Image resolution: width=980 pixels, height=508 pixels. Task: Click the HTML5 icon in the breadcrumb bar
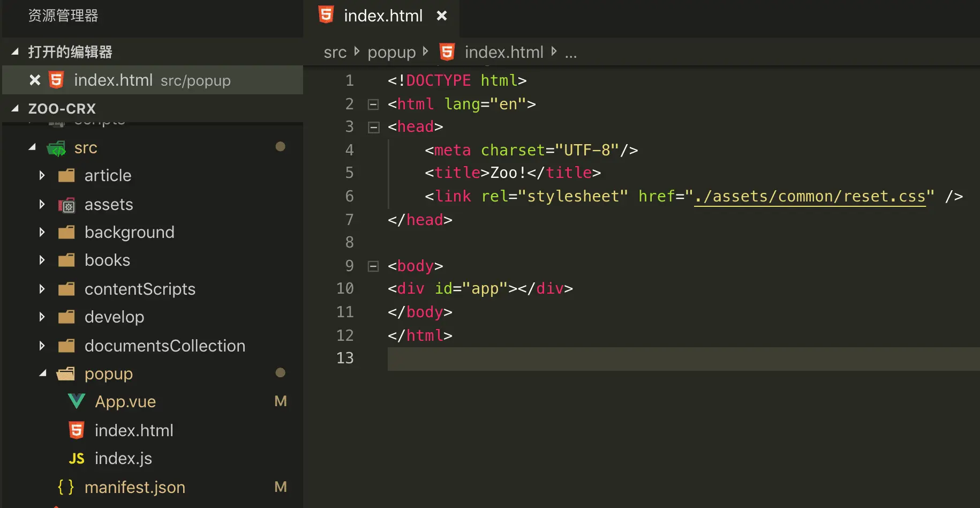pos(447,52)
